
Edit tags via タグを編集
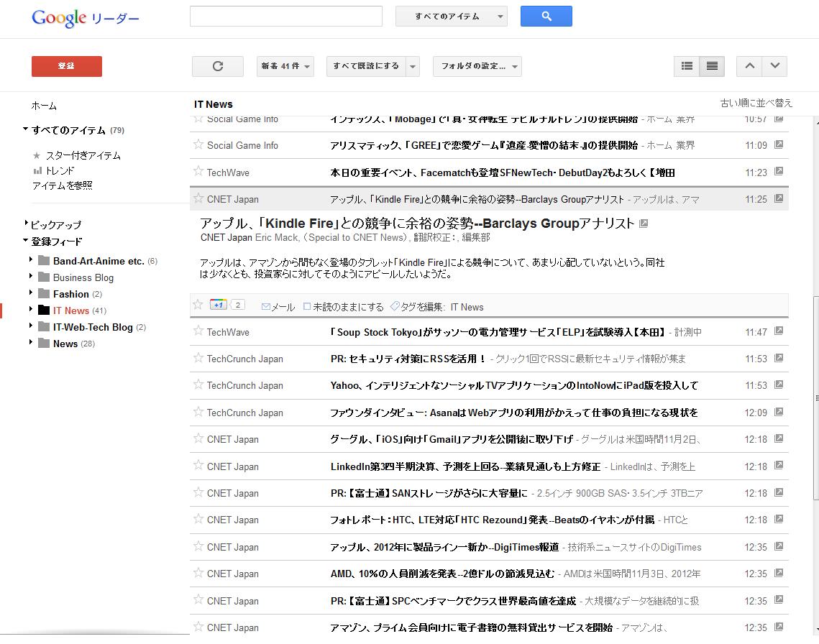[x=417, y=307]
